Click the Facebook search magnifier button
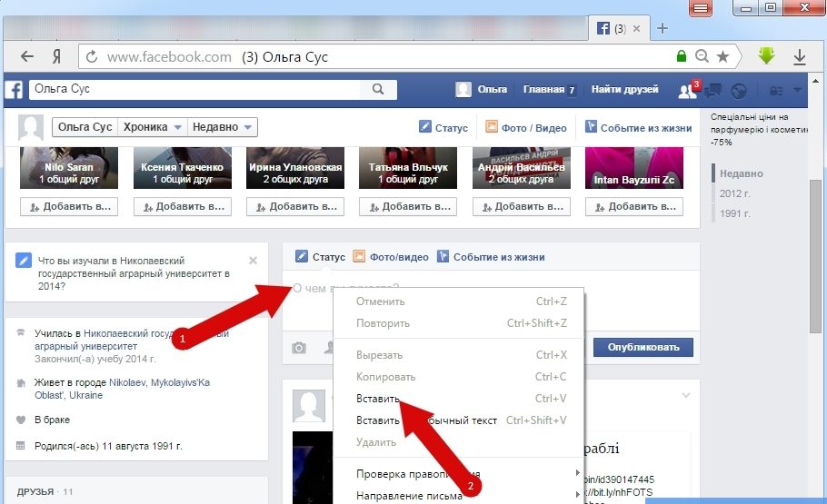 pos(378,89)
